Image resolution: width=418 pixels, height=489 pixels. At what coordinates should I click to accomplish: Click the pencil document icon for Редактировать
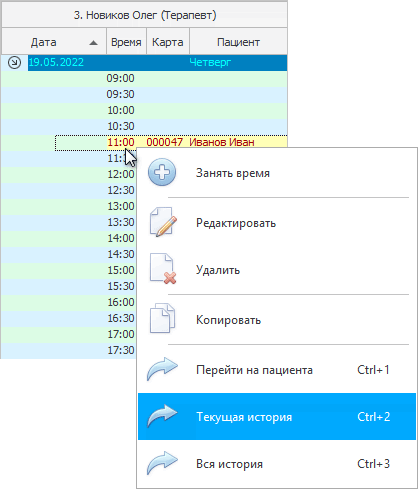[163, 222]
